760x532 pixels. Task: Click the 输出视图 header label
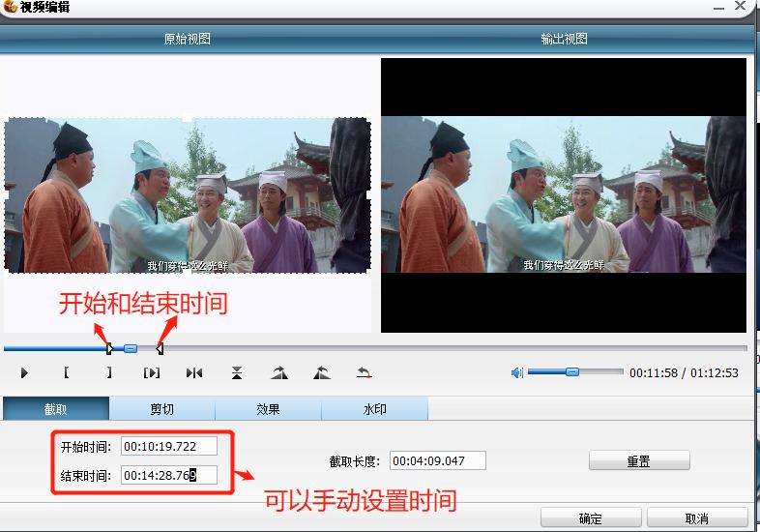[x=564, y=39]
